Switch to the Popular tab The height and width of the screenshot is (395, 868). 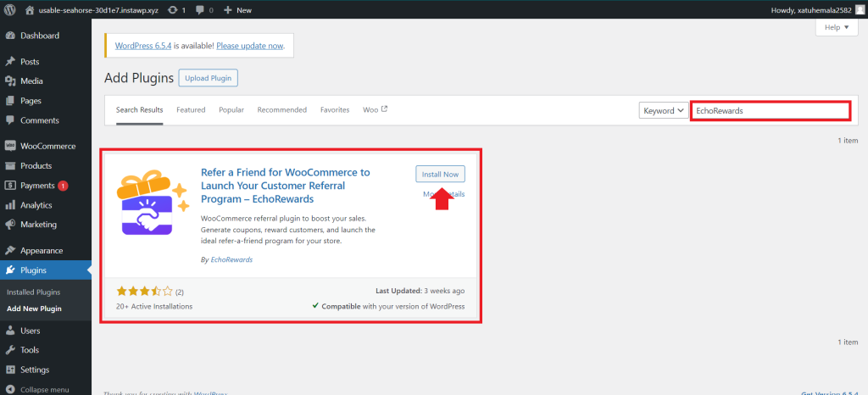point(231,109)
